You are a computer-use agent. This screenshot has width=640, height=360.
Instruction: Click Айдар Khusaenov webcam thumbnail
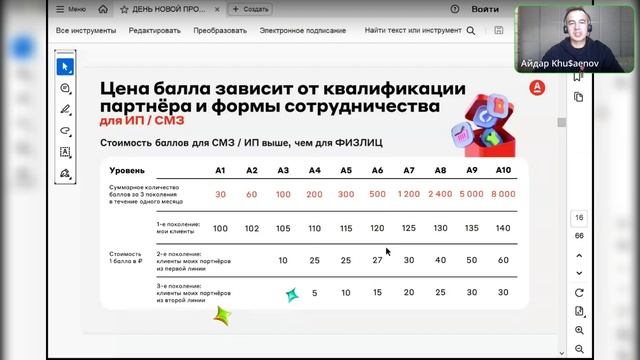click(x=575, y=39)
